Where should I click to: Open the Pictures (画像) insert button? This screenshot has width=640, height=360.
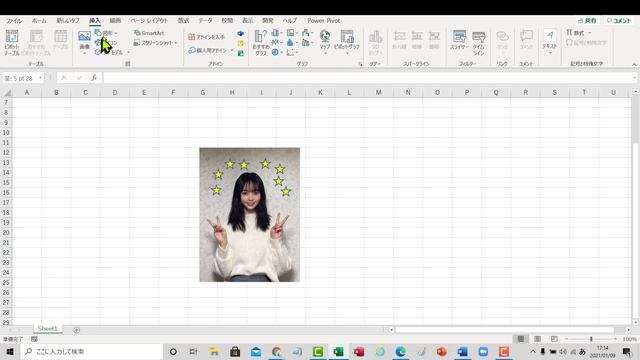(x=84, y=41)
